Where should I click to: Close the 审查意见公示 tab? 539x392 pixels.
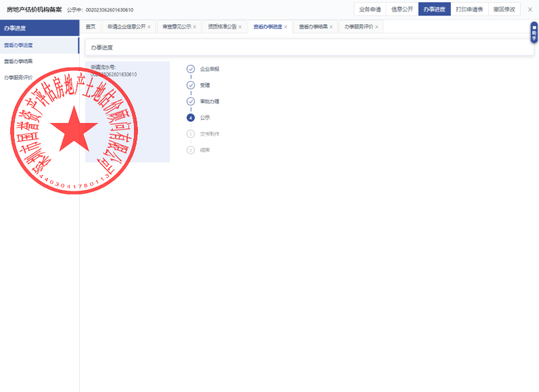pyautogui.click(x=195, y=27)
